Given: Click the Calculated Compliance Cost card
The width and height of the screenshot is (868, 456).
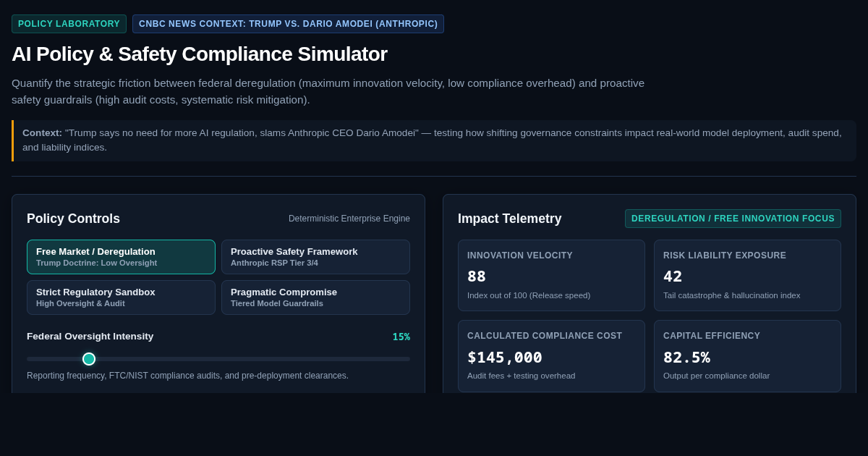Looking at the screenshot, I should pos(551,356).
